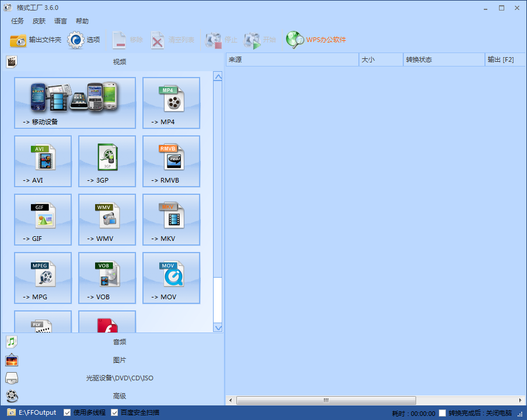Open the GIF conversion option
The width and height of the screenshot is (527, 420).
pyautogui.click(x=43, y=219)
